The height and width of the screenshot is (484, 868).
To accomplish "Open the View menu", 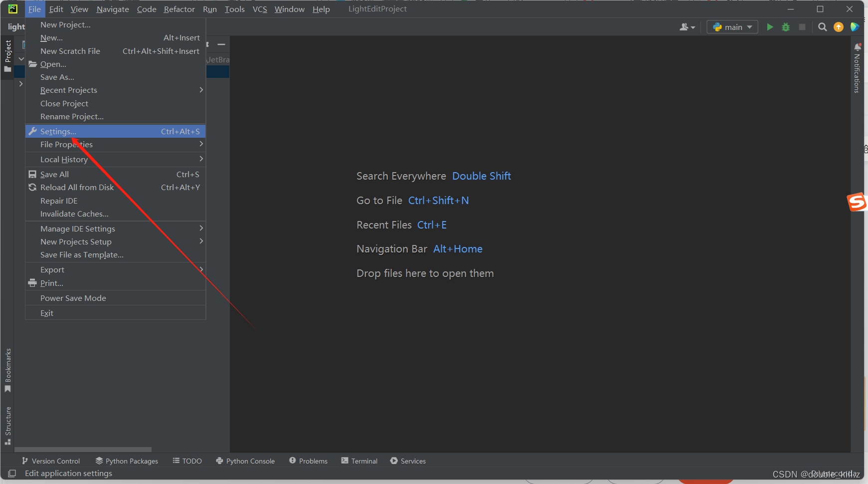I will [x=79, y=9].
